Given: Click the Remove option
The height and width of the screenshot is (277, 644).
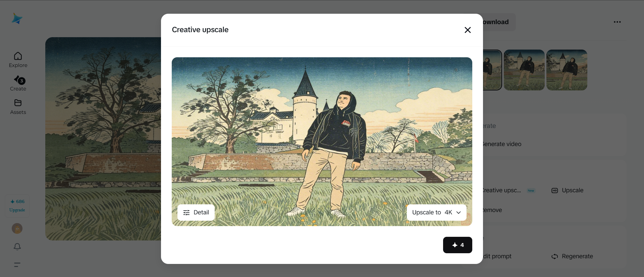Looking at the screenshot, I should click(x=492, y=210).
